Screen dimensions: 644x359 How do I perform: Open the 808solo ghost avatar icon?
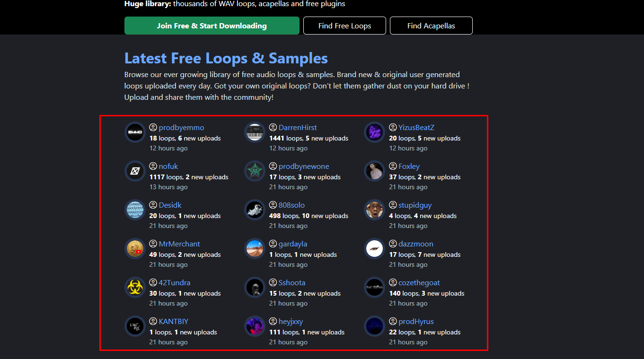click(255, 210)
